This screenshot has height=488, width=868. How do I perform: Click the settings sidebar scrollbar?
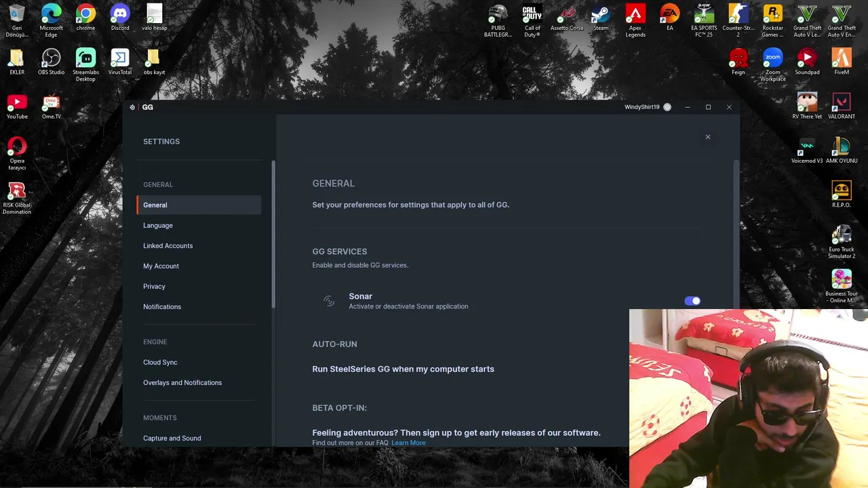(273, 234)
